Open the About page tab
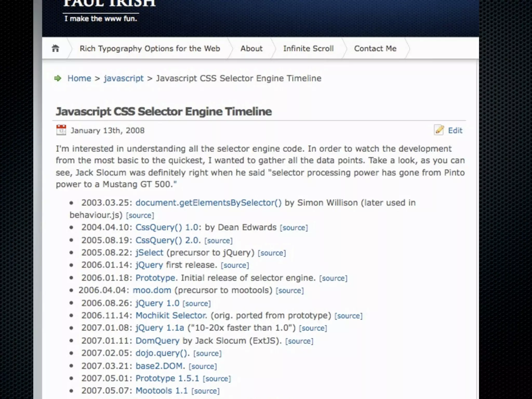 coord(251,49)
